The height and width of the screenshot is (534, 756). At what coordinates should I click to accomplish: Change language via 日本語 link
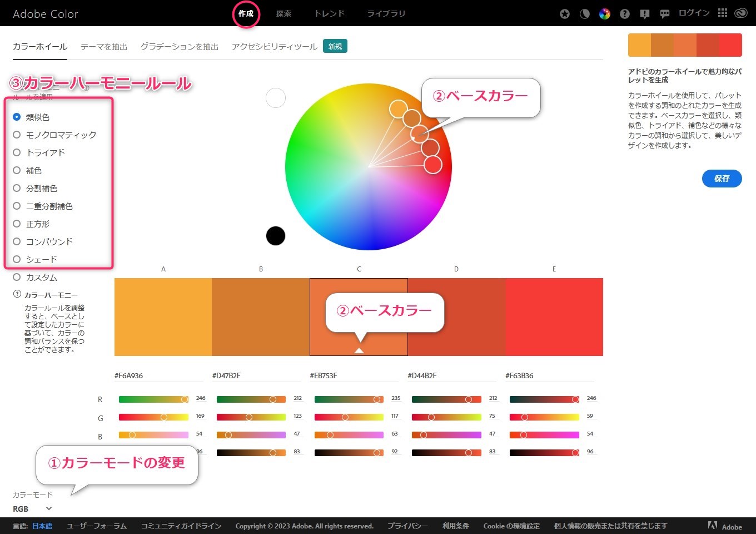[x=42, y=526]
